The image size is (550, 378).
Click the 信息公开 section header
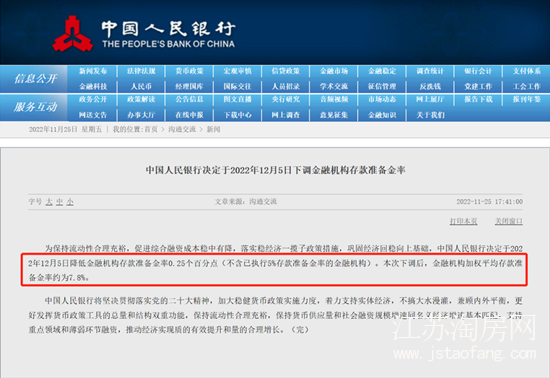pos(35,79)
